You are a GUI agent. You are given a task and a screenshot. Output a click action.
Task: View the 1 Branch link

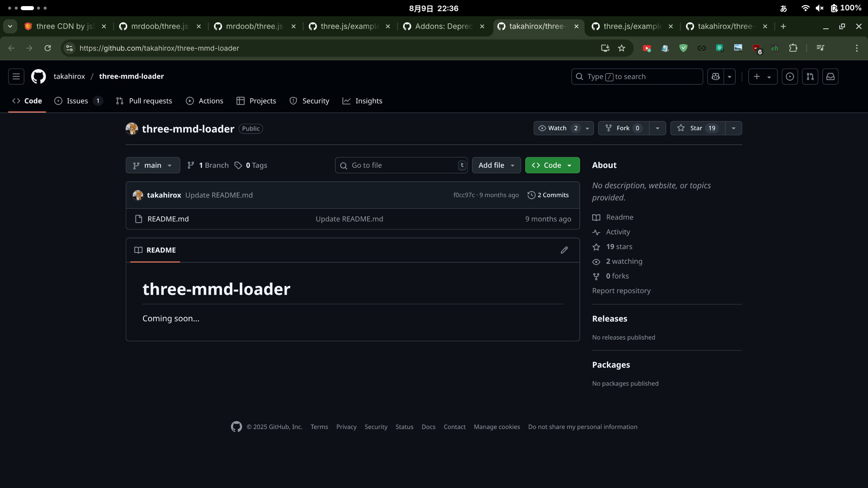[208, 165]
